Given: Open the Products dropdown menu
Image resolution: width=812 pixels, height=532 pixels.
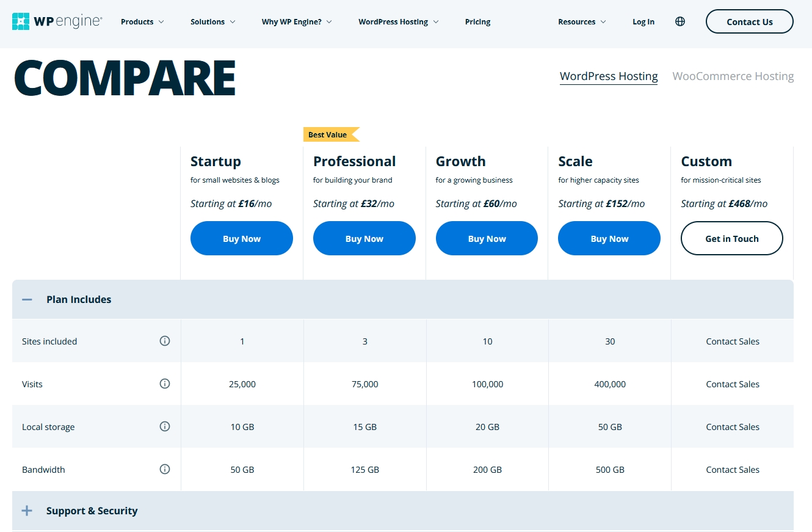Looking at the screenshot, I should (142, 22).
